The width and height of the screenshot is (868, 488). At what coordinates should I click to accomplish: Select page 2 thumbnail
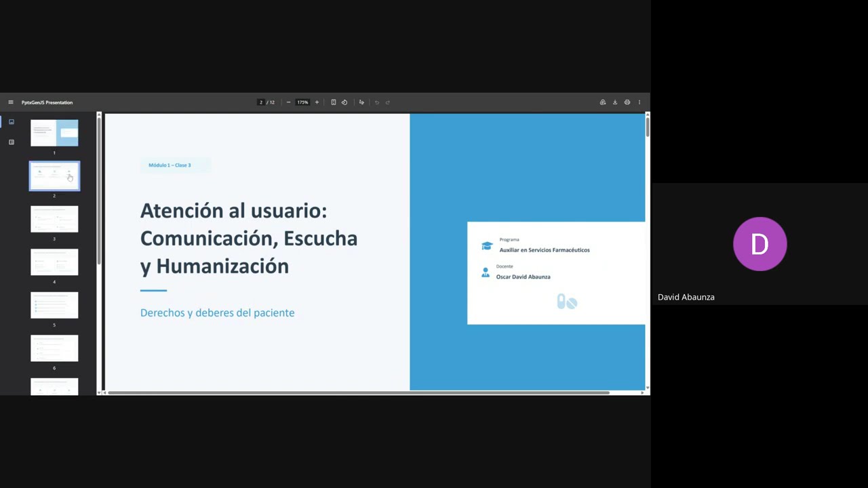pyautogui.click(x=54, y=176)
